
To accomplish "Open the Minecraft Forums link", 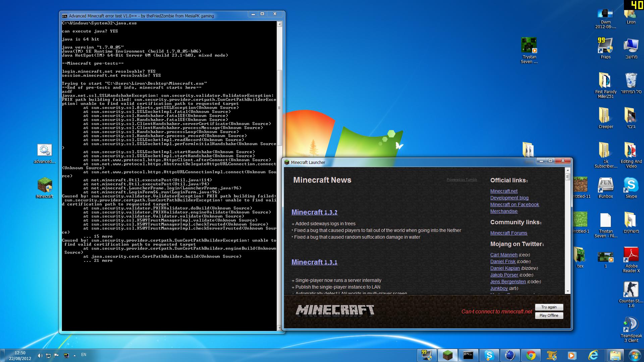I will click(x=508, y=233).
